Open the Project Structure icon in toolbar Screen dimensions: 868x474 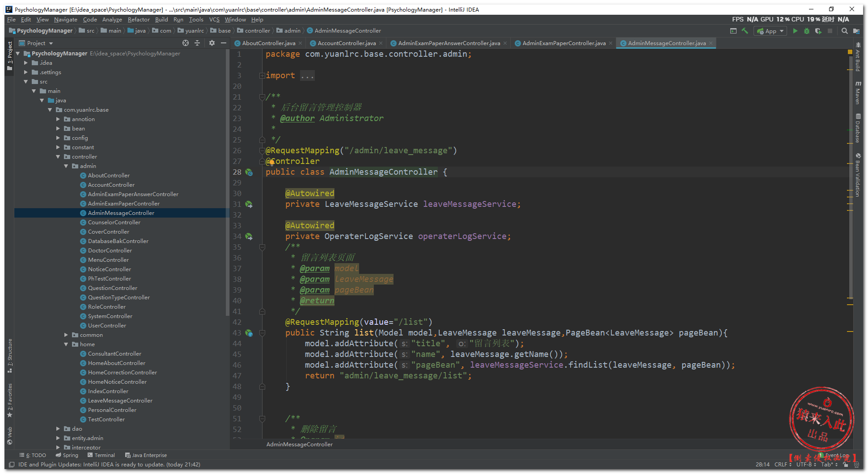[856, 31]
